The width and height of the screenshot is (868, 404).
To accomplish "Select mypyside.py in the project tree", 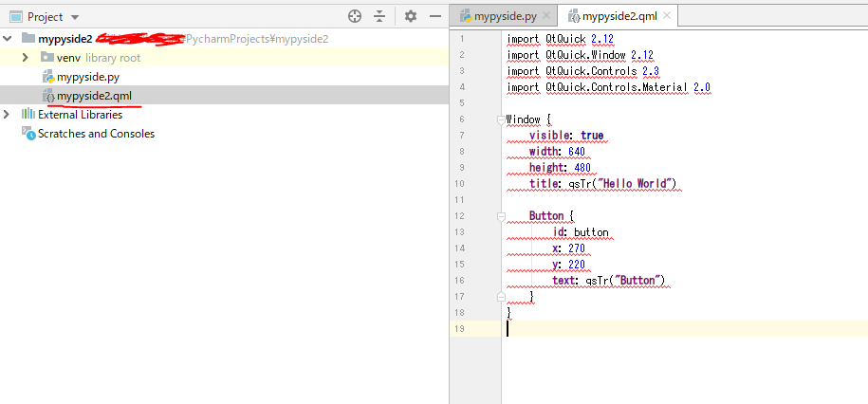I will (88, 77).
